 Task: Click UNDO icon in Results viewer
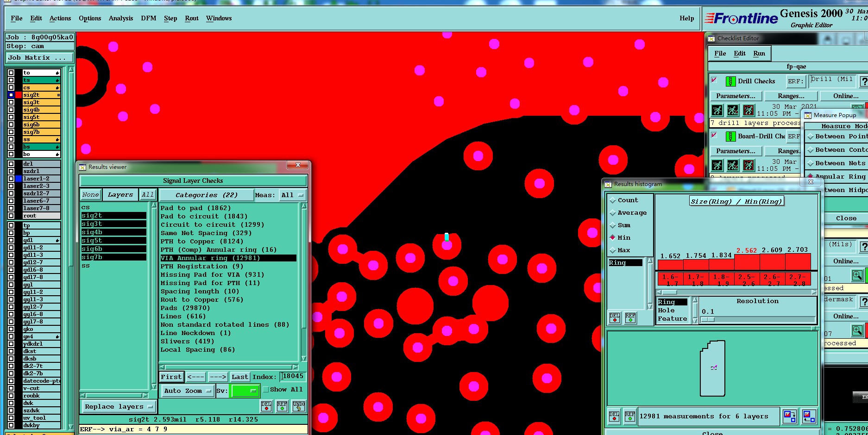point(299,406)
